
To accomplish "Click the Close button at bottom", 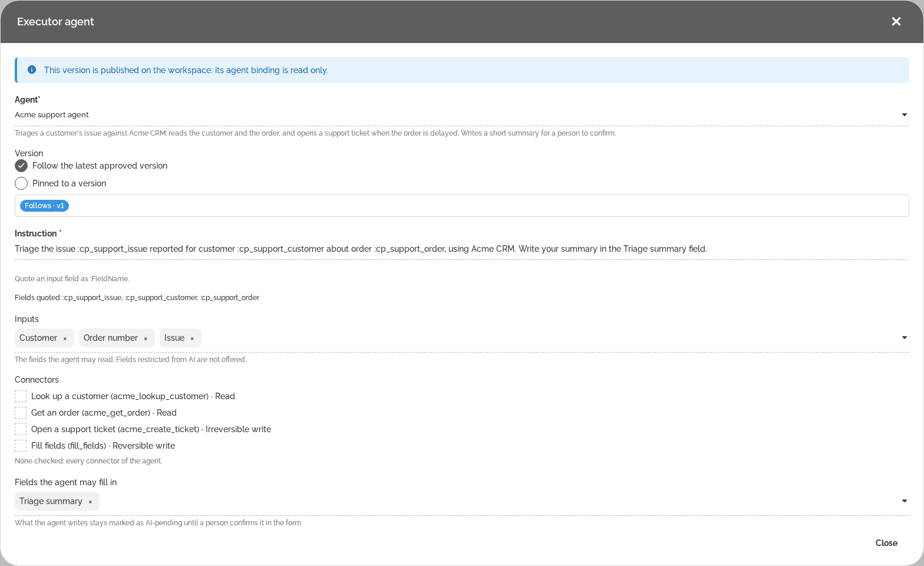I will [x=886, y=543].
